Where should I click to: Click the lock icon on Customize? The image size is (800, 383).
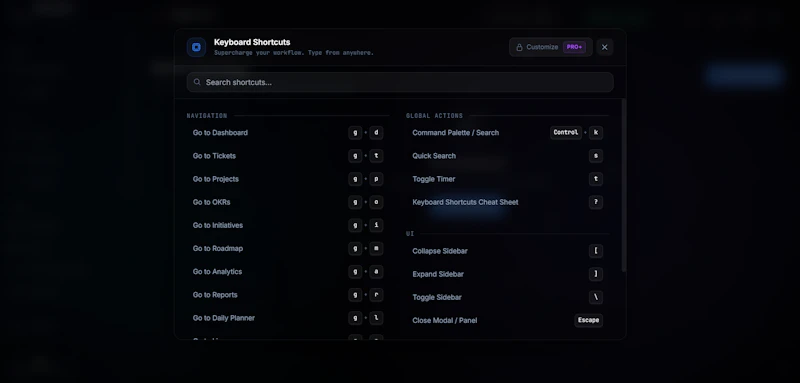[x=519, y=47]
